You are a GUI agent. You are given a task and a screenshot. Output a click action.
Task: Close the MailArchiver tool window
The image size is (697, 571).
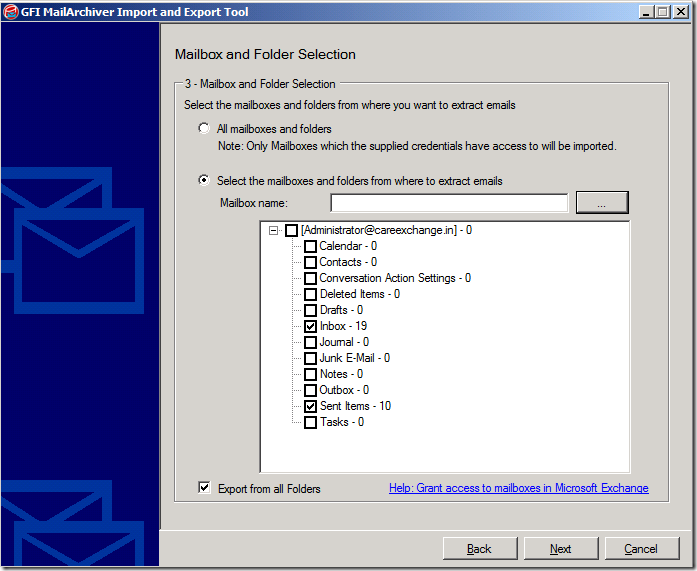pyautogui.click(x=681, y=12)
